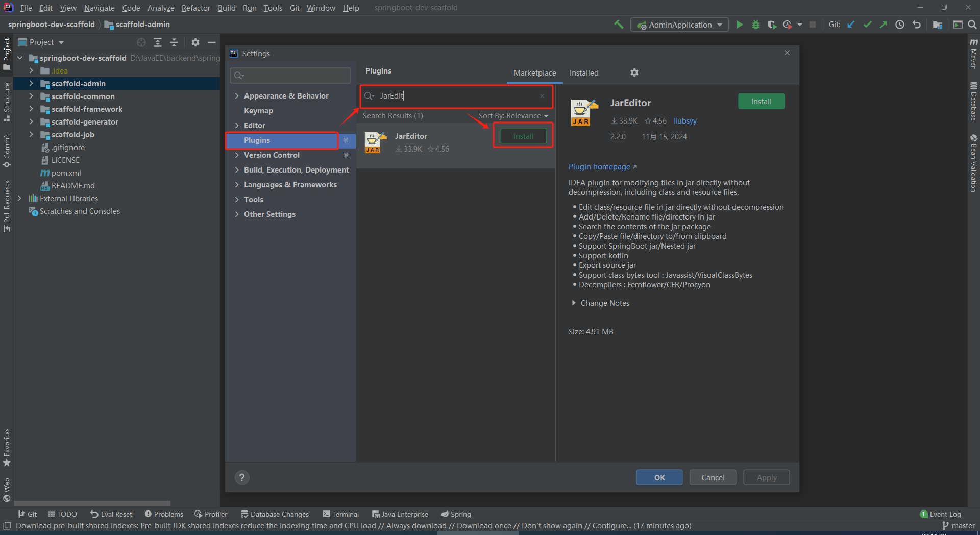Open the Sort By Relevance dropdown
The height and width of the screenshot is (535, 980).
click(x=513, y=116)
